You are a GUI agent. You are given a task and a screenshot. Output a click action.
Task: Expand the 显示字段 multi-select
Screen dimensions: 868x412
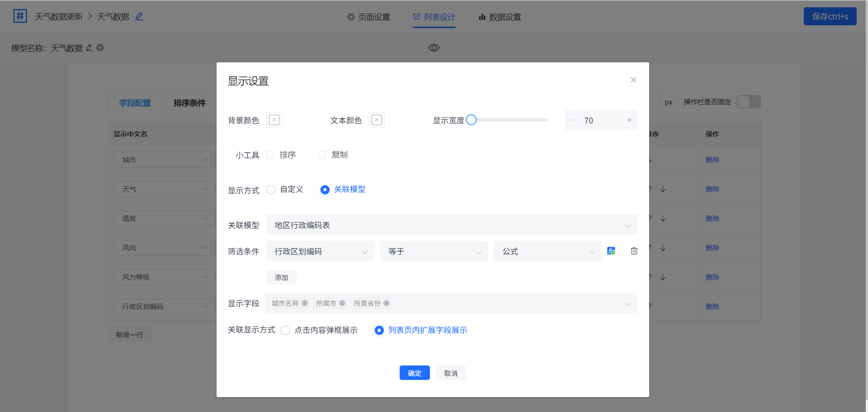point(452,303)
